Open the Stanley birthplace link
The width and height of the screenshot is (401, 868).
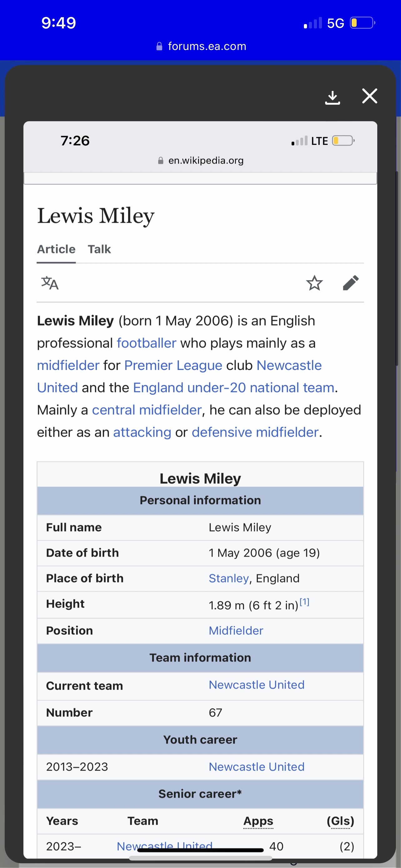coord(229,578)
